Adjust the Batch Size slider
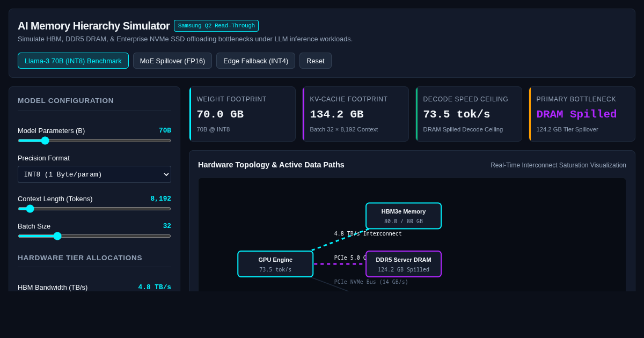This screenshot has width=644, height=338. tap(94, 236)
